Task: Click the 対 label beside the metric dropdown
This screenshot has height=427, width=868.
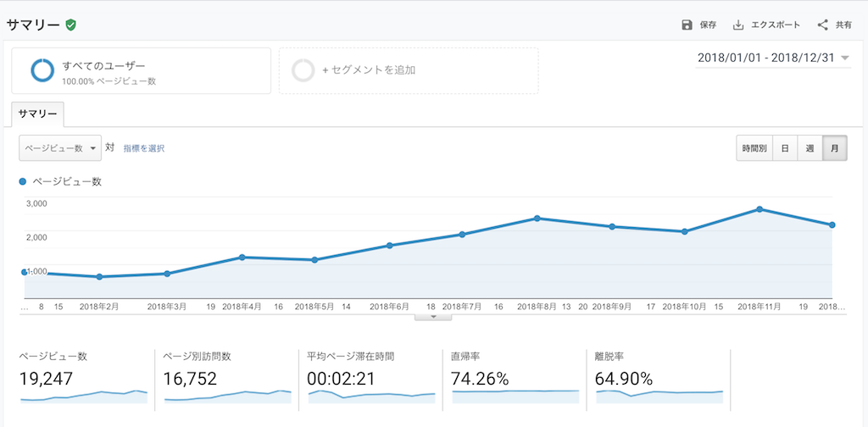Action: [x=109, y=147]
